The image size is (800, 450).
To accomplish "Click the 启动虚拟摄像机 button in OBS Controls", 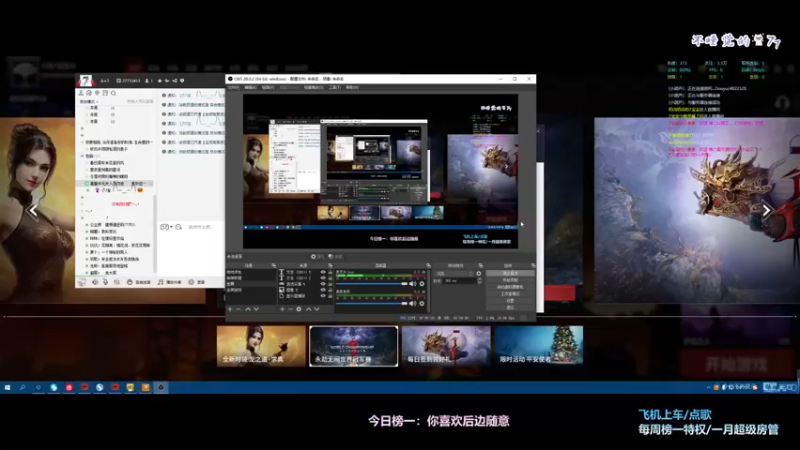I will click(x=510, y=287).
